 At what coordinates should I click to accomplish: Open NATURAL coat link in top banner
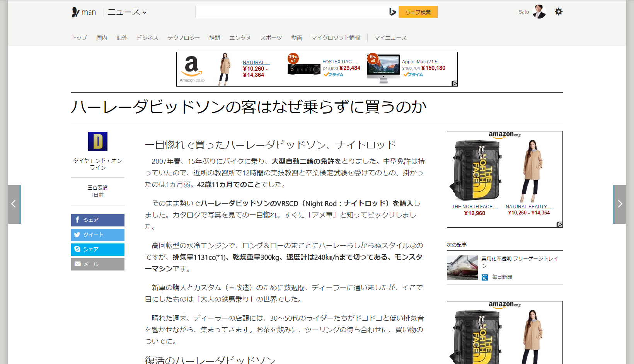pos(256,62)
